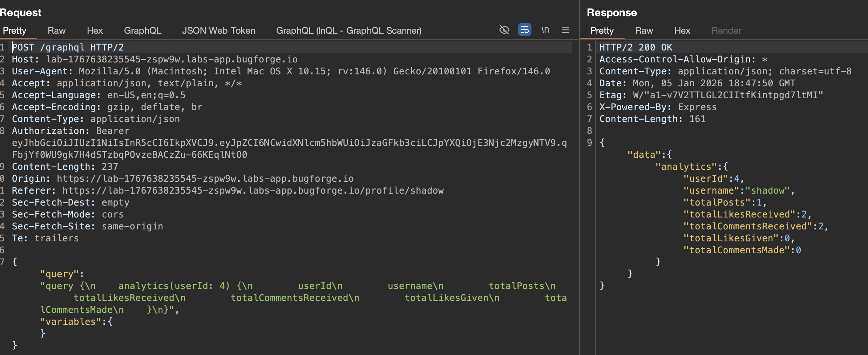Image resolution: width=868 pixels, height=355 pixels.
Task: Select the Request Pretty tab
Action: [x=14, y=31]
